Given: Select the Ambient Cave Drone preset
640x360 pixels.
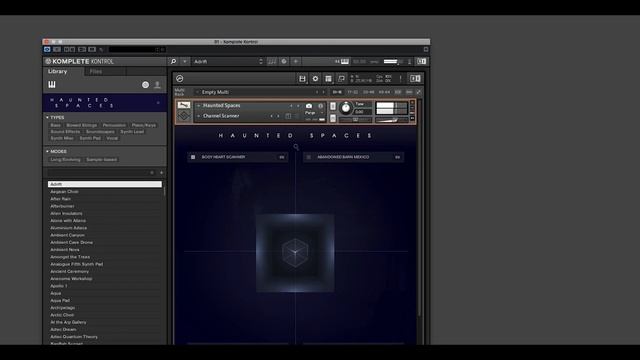Looking at the screenshot, I should click(x=104, y=242).
